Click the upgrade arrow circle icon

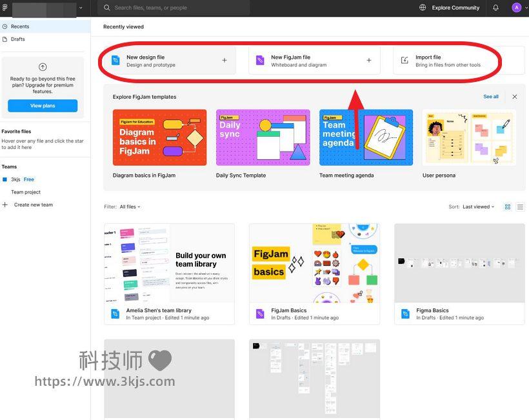tap(43, 67)
